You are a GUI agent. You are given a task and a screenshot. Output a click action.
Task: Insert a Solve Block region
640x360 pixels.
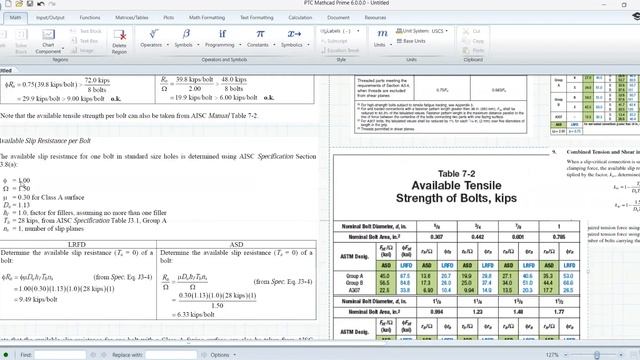pos(21,41)
